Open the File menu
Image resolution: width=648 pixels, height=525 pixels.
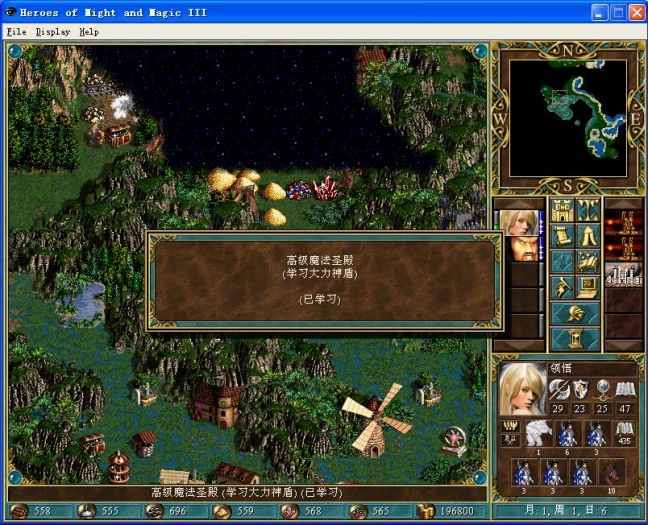(x=16, y=31)
